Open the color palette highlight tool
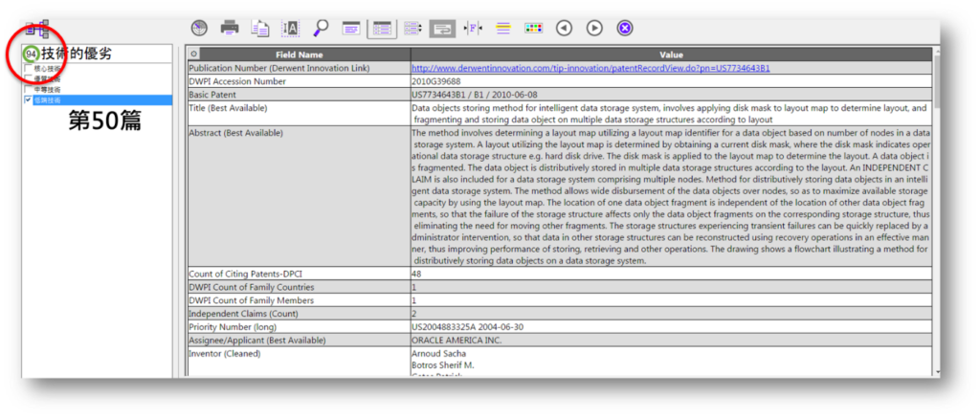This screenshot has width=980, height=418. pos(533,28)
